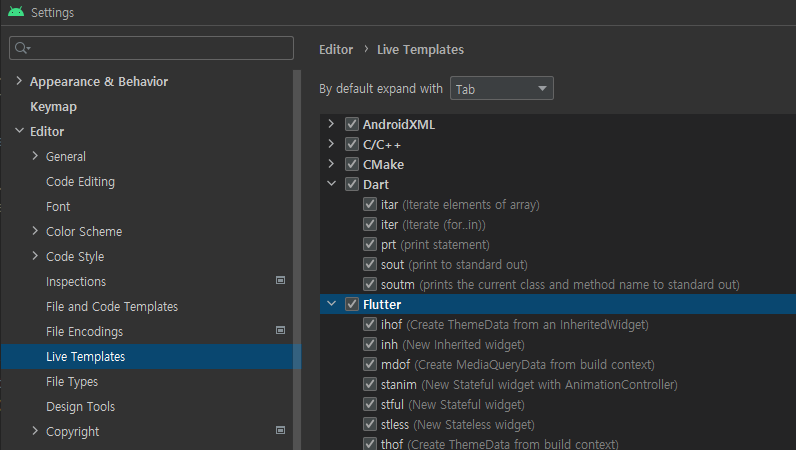Uncheck the stless template checkbox
This screenshot has width=796, height=450.
tap(370, 424)
